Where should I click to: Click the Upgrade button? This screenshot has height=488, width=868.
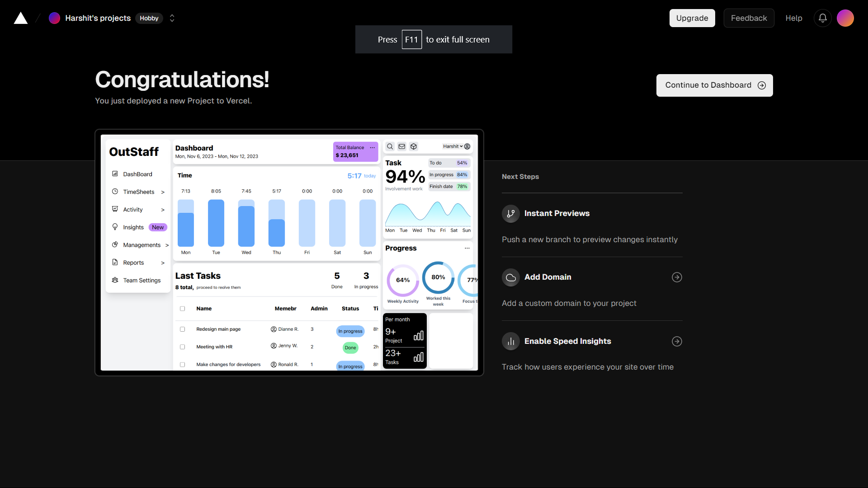(x=692, y=18)
